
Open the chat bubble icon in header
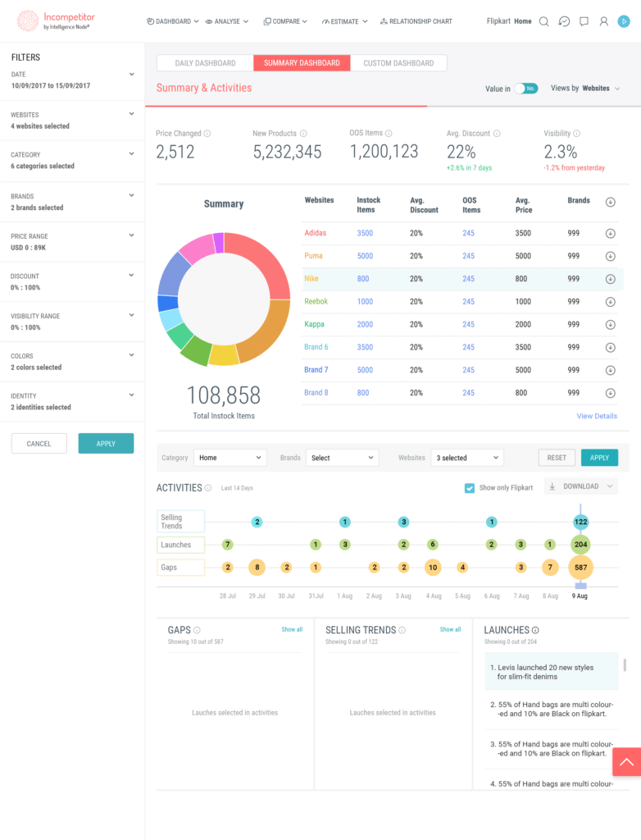tap(584, 21)
